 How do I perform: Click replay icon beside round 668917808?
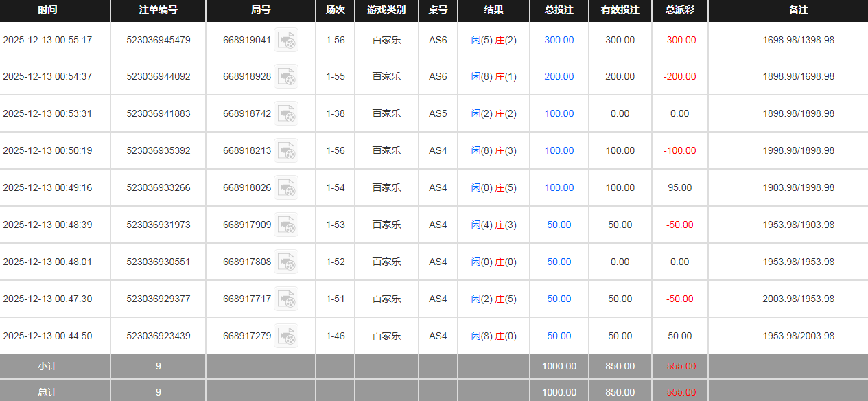[x=286, y=262]
